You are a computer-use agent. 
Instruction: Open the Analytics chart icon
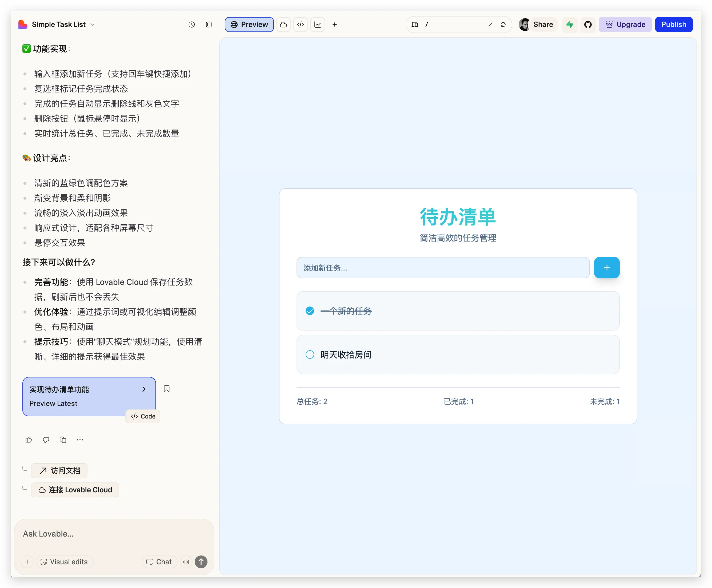pyautogui.click(x=318, y=24)
